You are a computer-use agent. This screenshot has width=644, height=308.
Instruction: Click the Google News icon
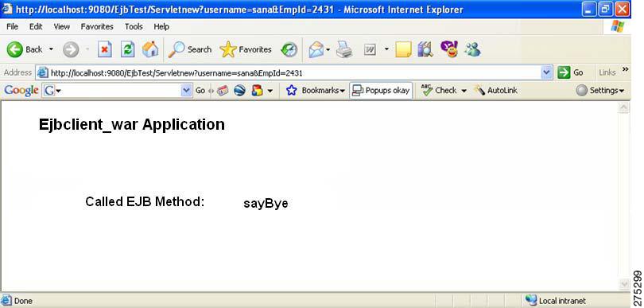click(222, 91)
